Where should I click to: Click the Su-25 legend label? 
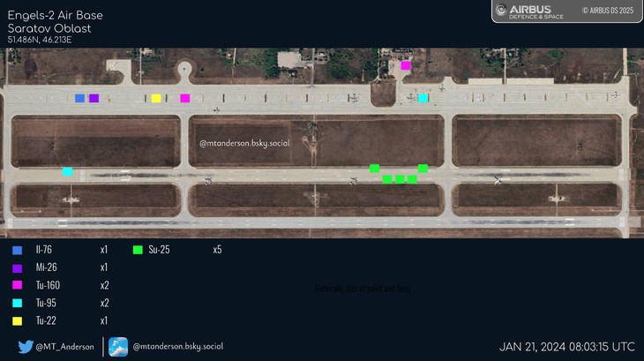(x=159, y=250)
